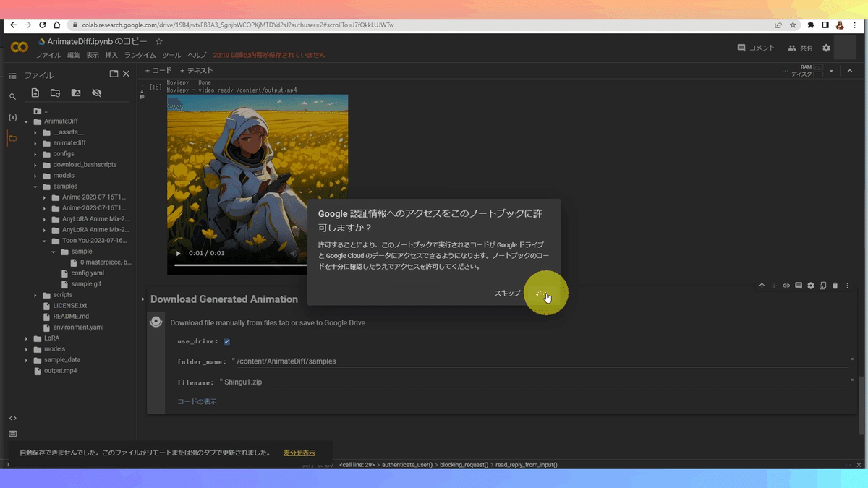Collapse the samples folder
Image resolution: width=868 pixels, height=488 pixels.
(35, 187)
